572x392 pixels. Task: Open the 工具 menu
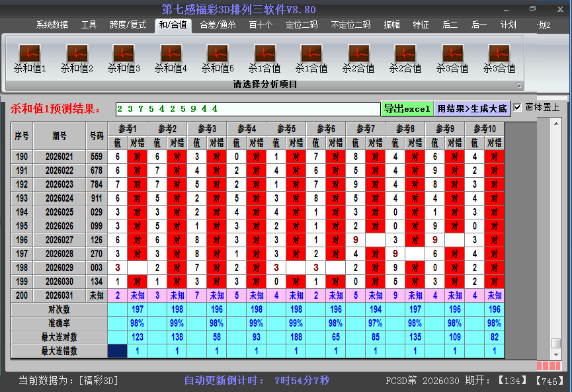click(x=89, y=24)
